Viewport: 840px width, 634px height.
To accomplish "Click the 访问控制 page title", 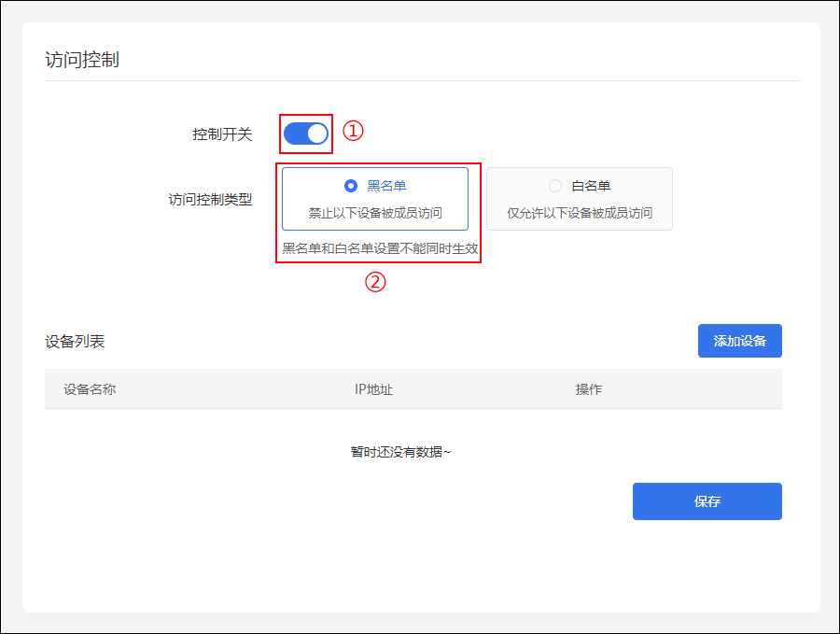I will tap(82, 60).
